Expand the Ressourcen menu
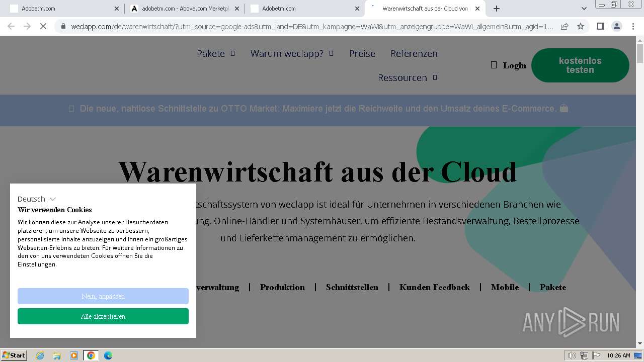 pos(407,77)
